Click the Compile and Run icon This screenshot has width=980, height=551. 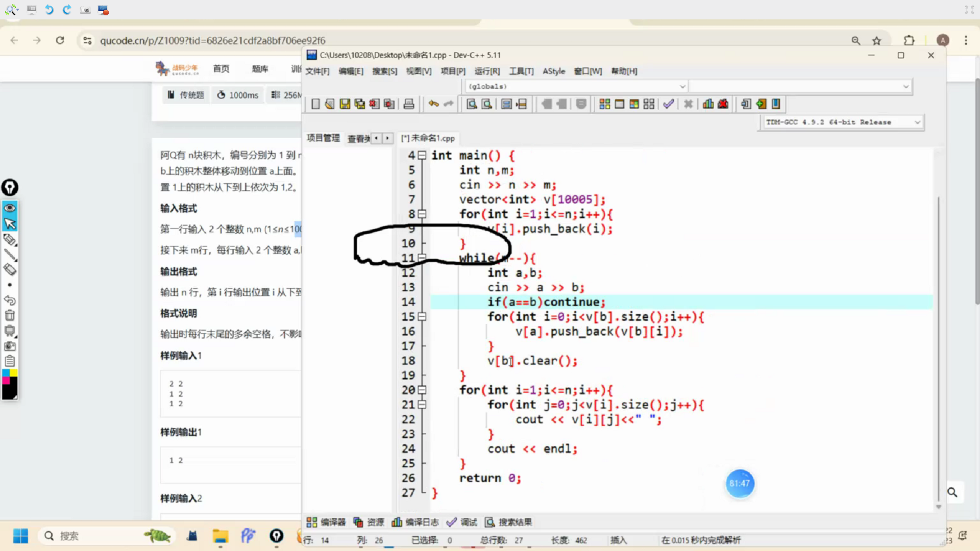pyautogui.click(x=634, y=104)
